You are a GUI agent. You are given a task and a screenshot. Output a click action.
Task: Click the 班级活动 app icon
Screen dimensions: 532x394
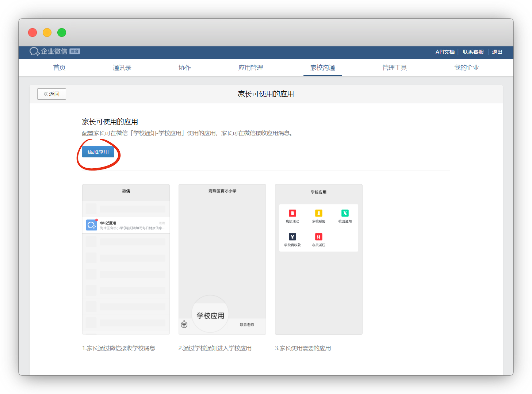[x=292, y=213]
